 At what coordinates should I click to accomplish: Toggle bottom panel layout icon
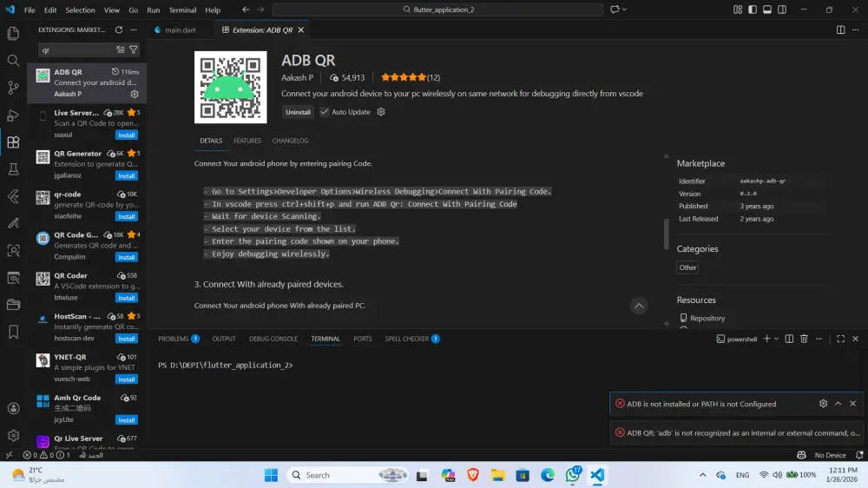[767, 10]
